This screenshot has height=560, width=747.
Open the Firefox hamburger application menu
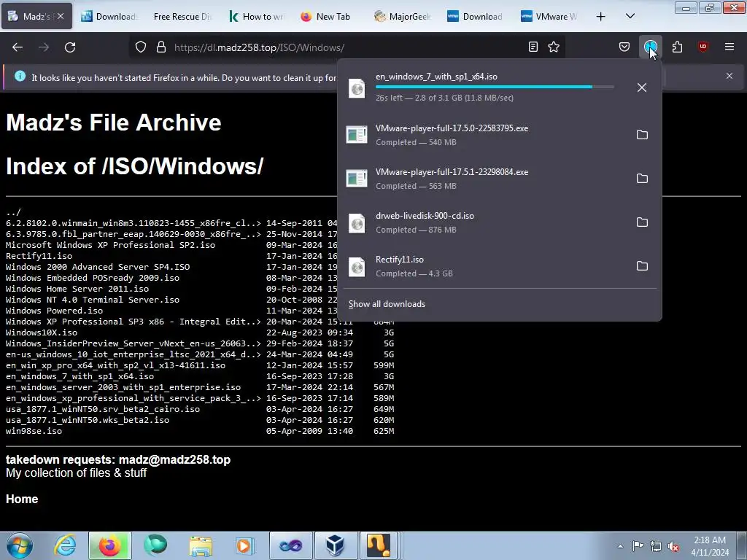pyautogui.click(x=729, y=47)
